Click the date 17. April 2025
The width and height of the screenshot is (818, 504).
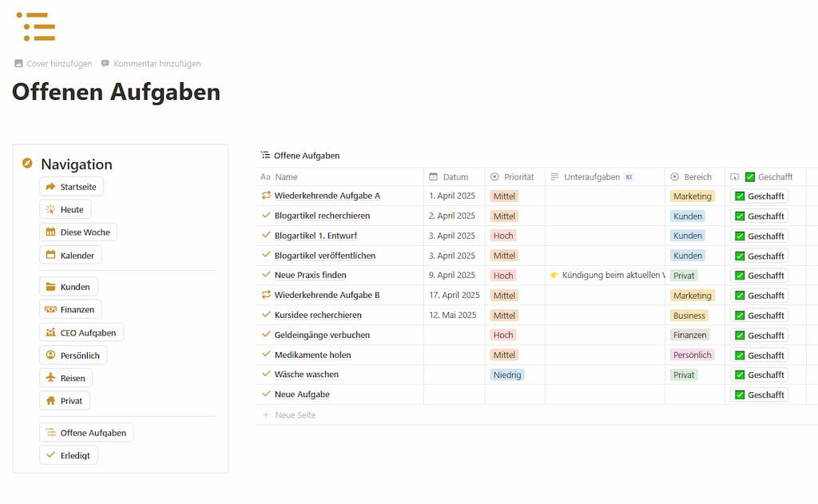pyautogui.click(x=454, y=296)
